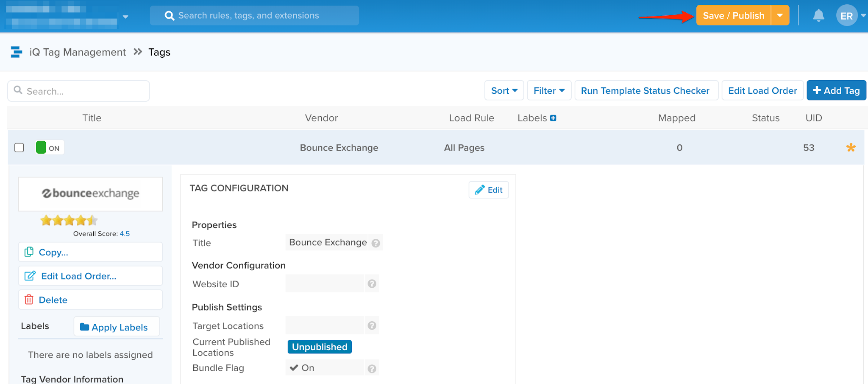Click the Target Locations field

pyautogui.click(x=325, y=325)
